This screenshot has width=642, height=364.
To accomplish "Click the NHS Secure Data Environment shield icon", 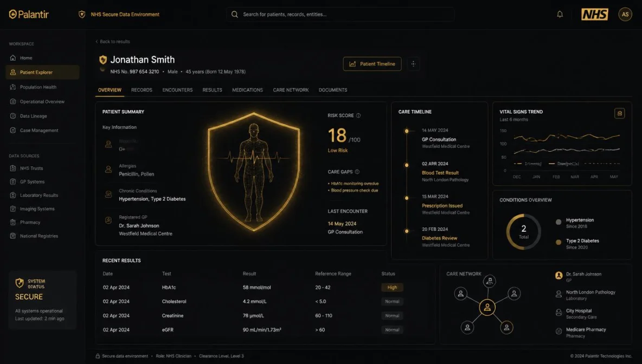I will 82,14.
